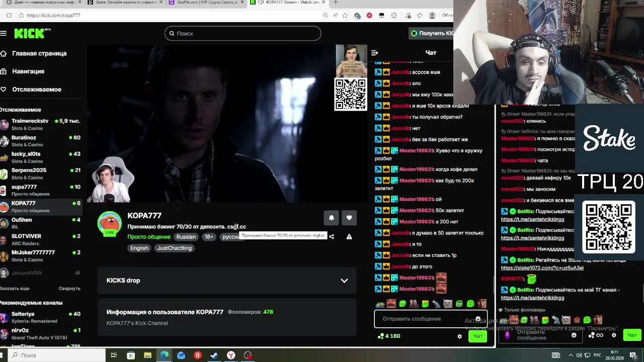Click the share icon under stream

(x=331, y=237)
